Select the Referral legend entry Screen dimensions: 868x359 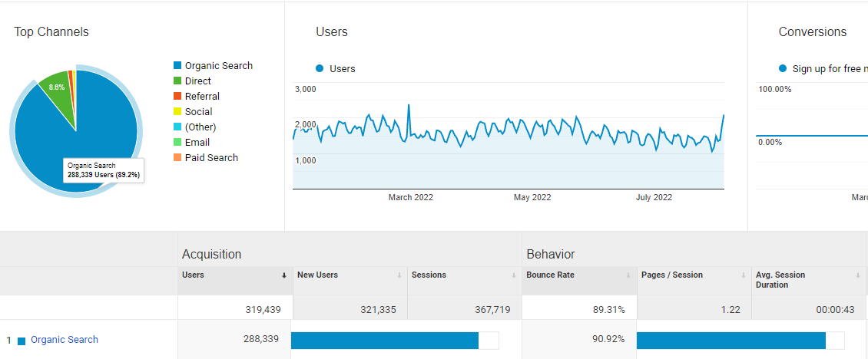[x=197, y=96]
